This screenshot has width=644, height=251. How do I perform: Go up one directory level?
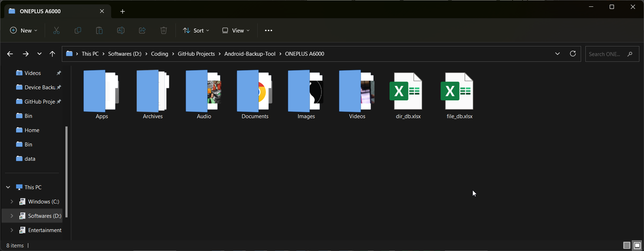(x=53, y=54)
